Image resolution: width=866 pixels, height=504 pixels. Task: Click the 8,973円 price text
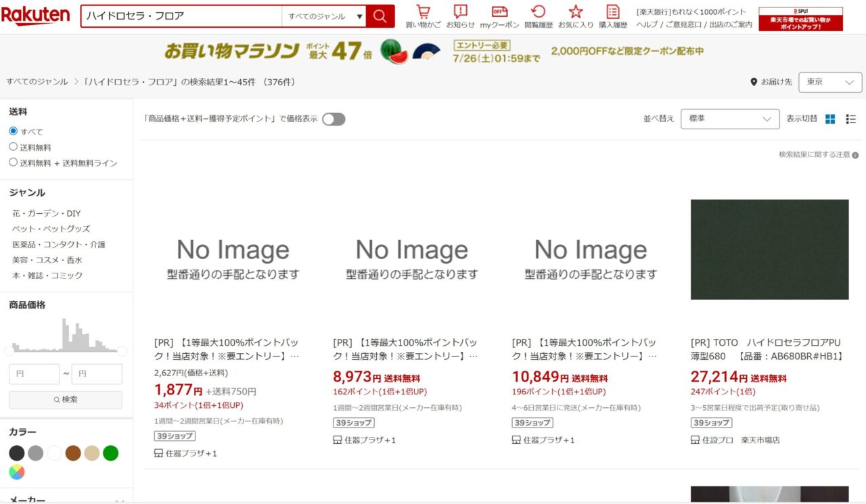pos(357,377)
